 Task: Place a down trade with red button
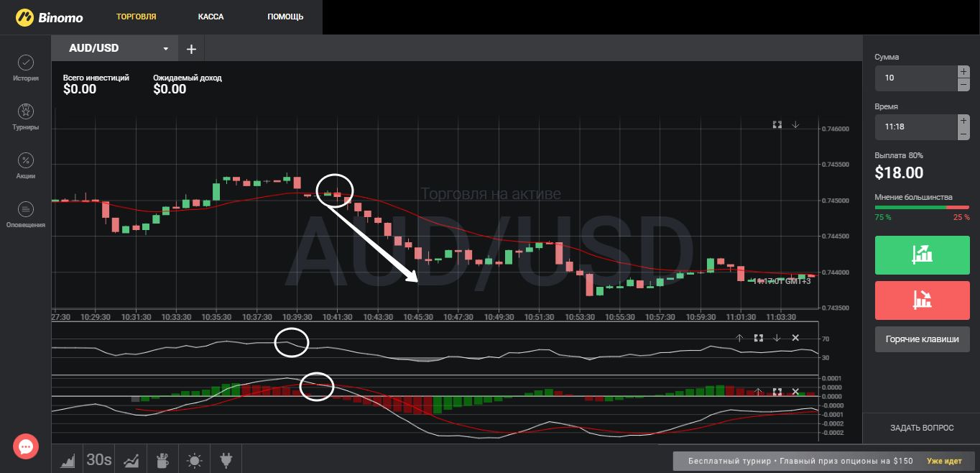click(922, 300)
